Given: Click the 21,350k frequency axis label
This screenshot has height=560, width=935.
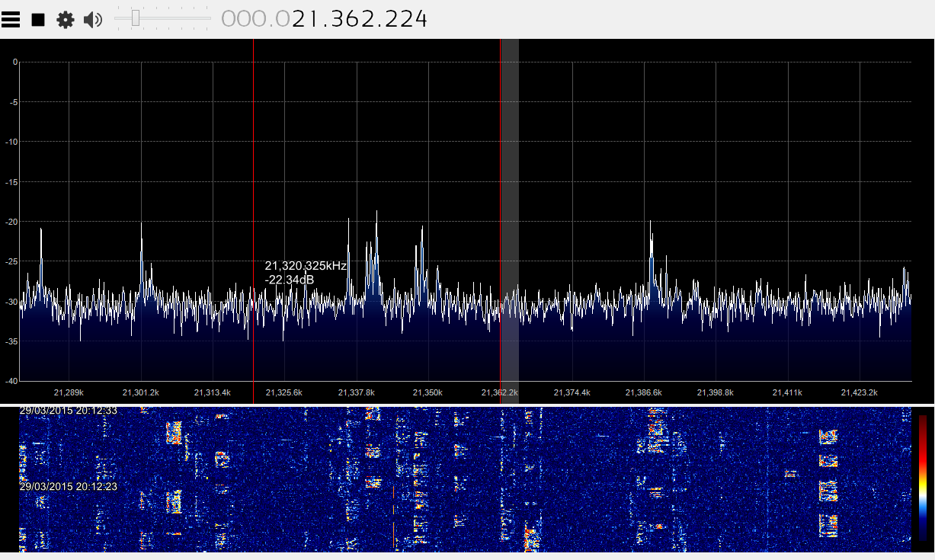Looking at the screenshot, I should [427, 392].
